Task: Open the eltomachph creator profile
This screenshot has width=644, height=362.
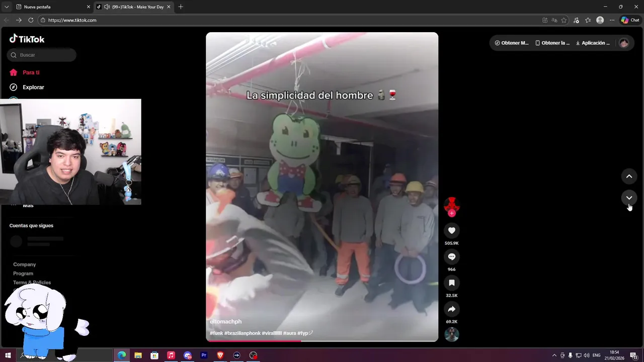Action: coord(225,321)
